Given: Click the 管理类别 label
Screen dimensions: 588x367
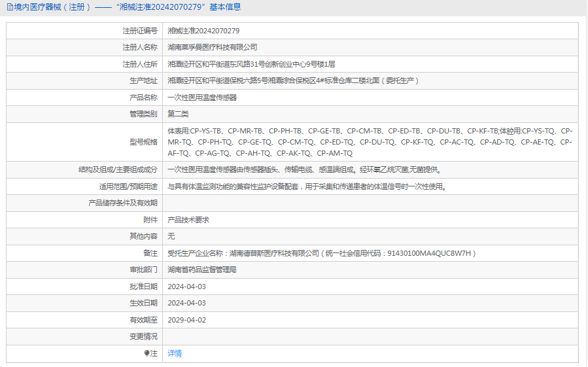Looking at the screenshot, I should [x=143, y=114].
